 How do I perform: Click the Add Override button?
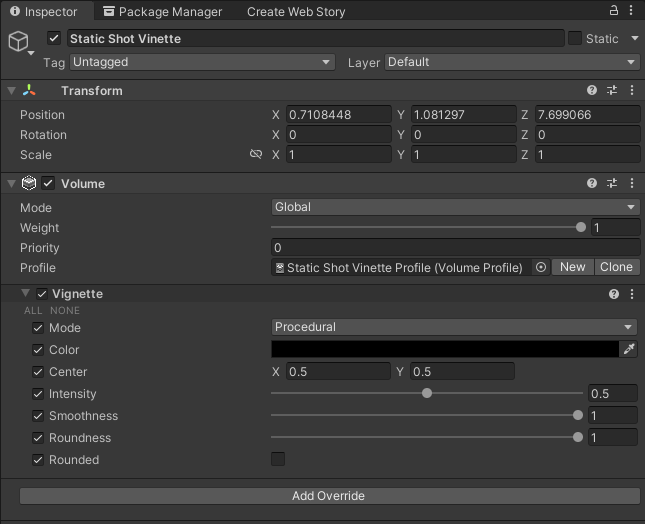coord(328,496)
